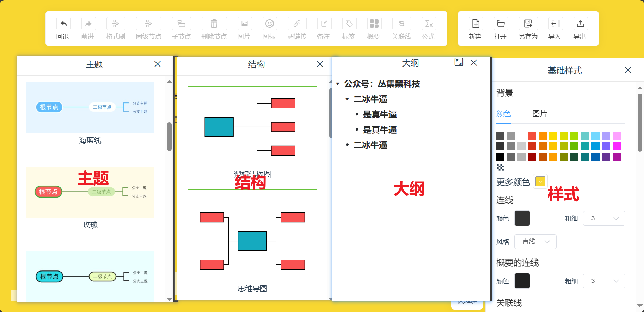
Task: Click the second 是真牛逼 outline item
Action: point(380,130)
